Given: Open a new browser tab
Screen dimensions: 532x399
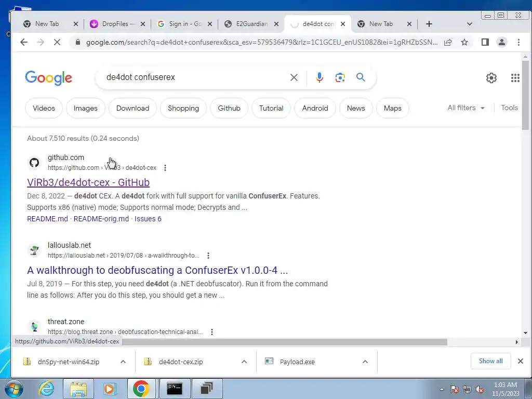Looking at the screenshot, I should click(429, 24).
